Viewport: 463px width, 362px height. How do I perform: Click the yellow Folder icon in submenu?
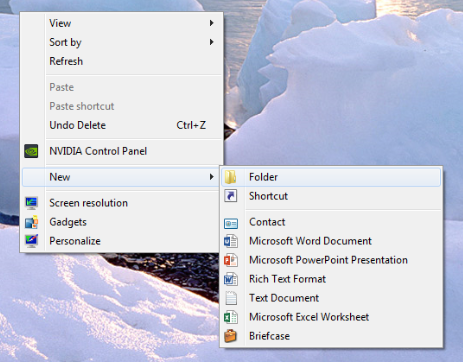click(x=230, y=177)
